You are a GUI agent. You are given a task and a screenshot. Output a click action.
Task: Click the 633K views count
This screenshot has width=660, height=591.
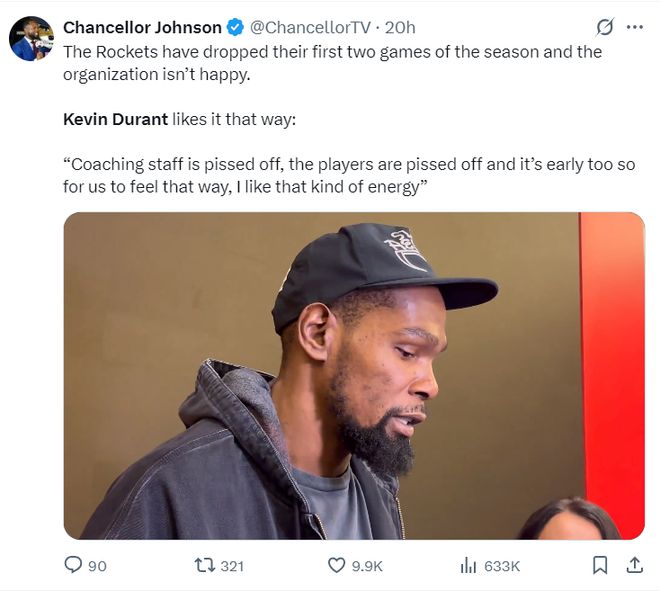coord(502,566)
